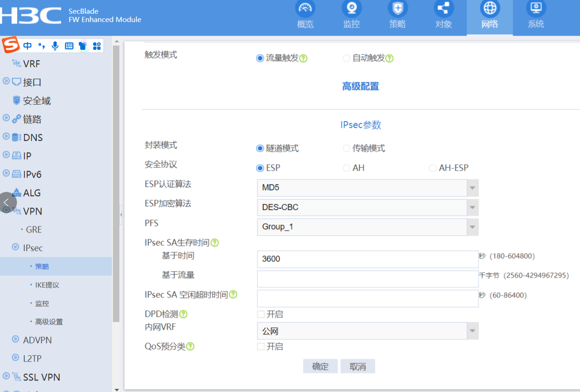This screenshot has height=392, width=580.
Task: Click the H3C logo
Action: tap(30, 15)
